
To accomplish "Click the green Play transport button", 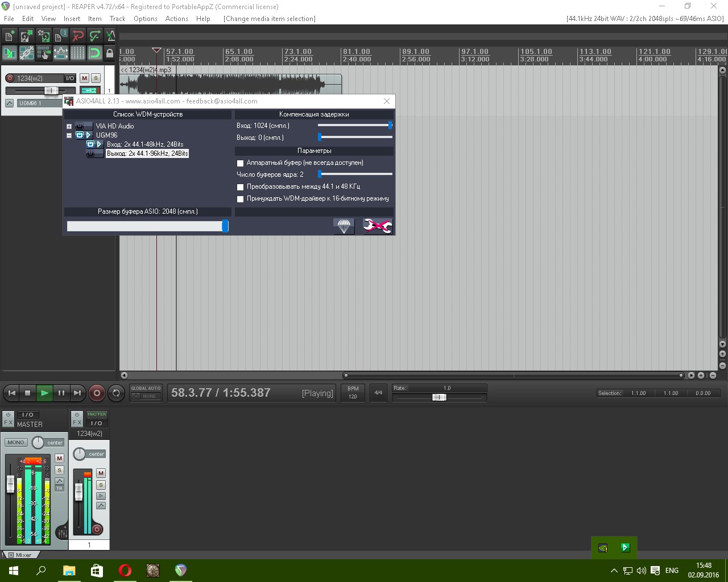I will pyautogui.click(x=44, y=393).
